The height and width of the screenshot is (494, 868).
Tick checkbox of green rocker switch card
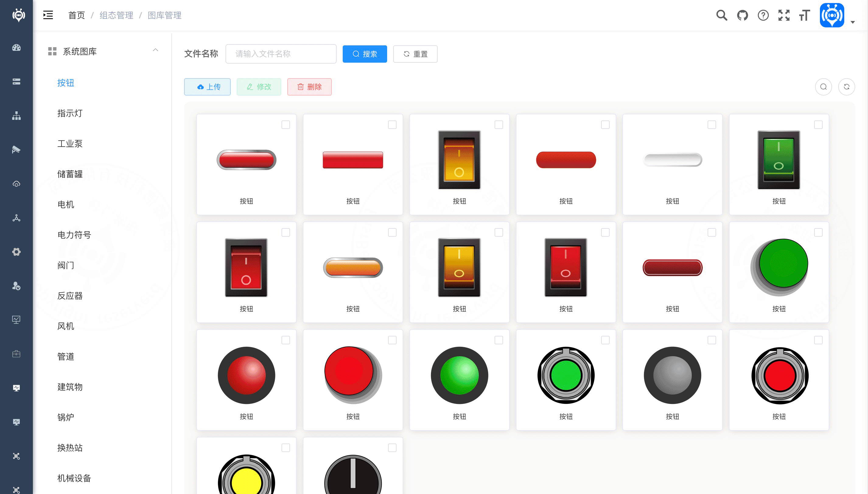[x=818, y=125]
